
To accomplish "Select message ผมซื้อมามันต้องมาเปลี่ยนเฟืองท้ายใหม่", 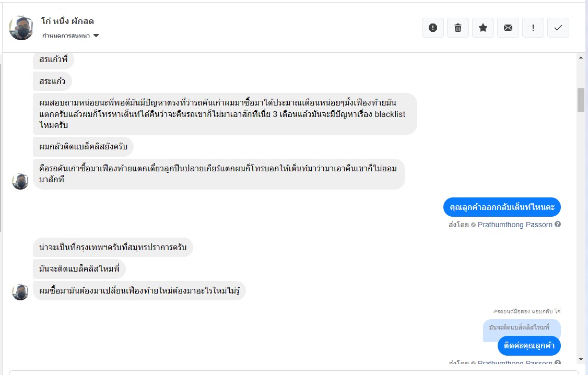I will click(x=139, y=290).
